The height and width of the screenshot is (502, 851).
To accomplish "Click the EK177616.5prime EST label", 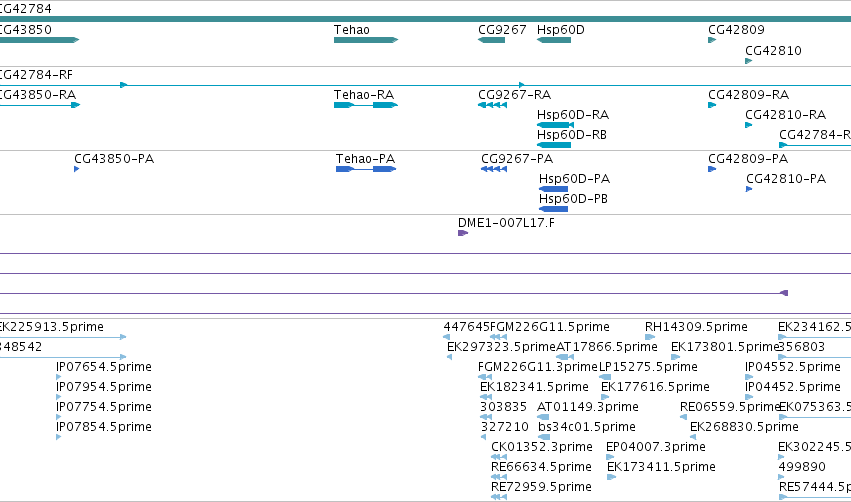I will click(655, 386).
